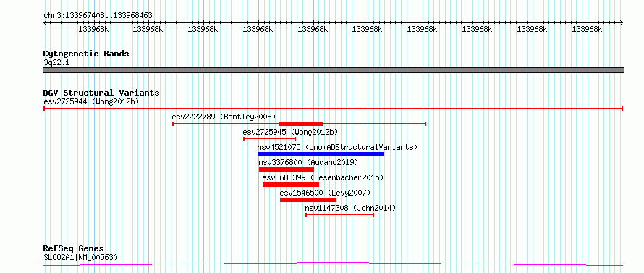
Task: Click the esv3683399 (Besenbacher2015) label
Action: coord(323,177)
